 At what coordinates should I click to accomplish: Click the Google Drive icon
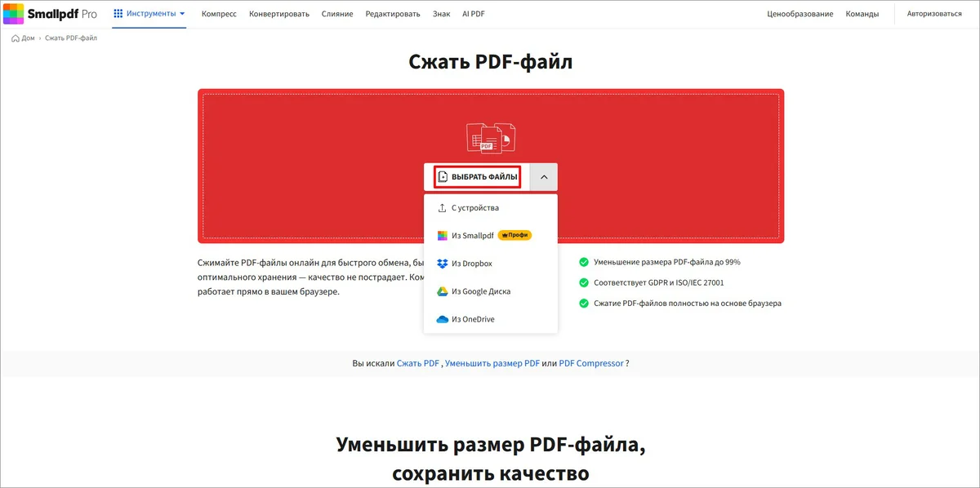point(443,291)
